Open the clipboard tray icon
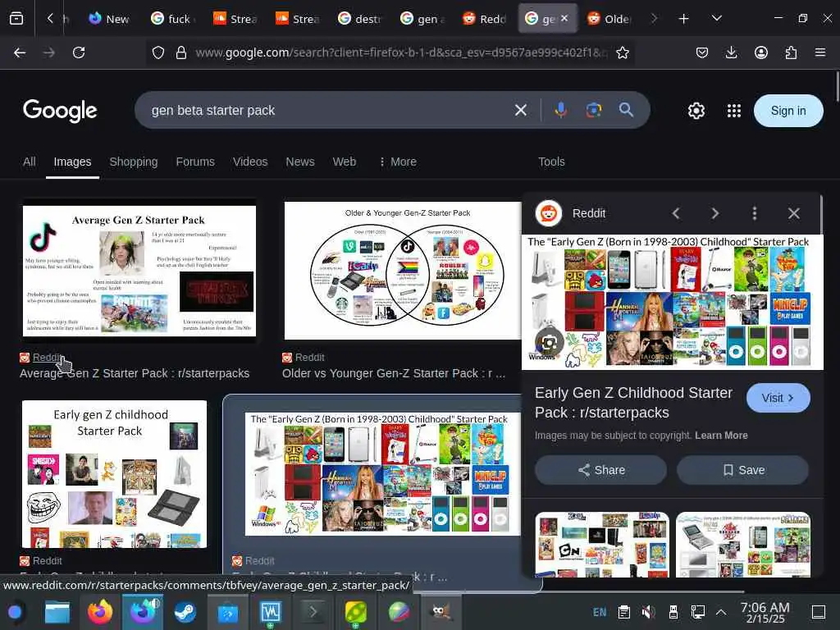The image size is (840, 630). pyautogui.click(x=623, y=612)
